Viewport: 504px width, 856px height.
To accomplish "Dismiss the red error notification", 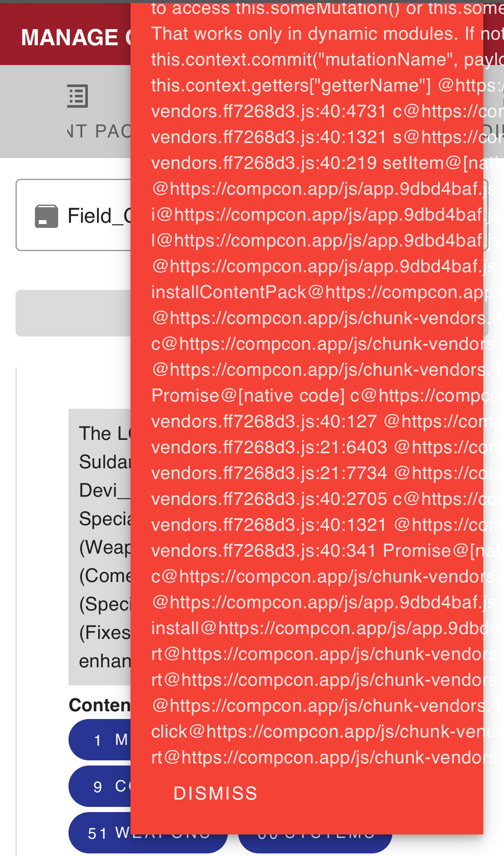I will 215,793.
